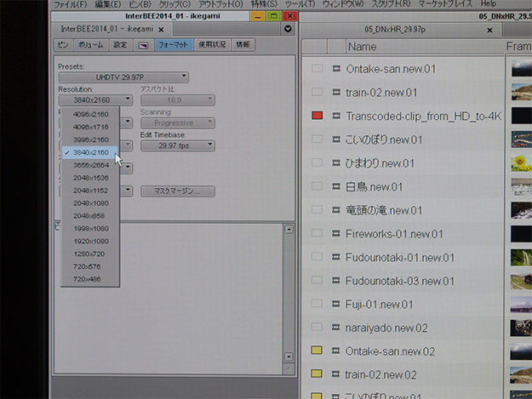Select 4096x2160 in the resolution list
This screenshot has height=399, width=532.
click(x=90, y=114)
